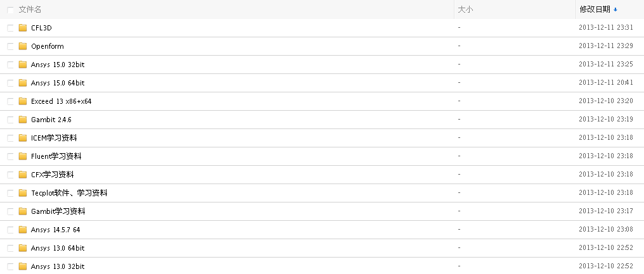Viewport: 644px width, 274px height.
Task: Tick the select-all checkbox beside 文件名
Action: point(10,10)
